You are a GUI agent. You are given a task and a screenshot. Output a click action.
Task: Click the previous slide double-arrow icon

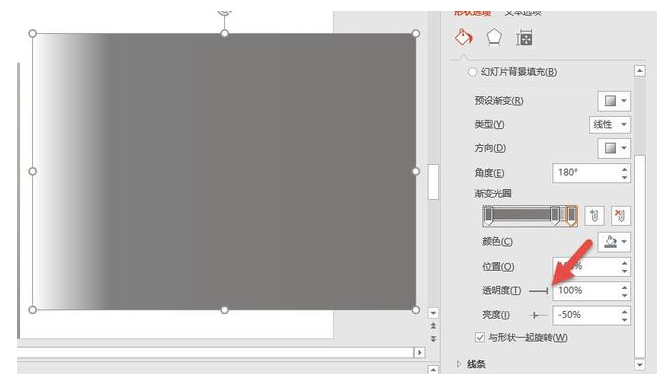pyautogui.click(x=433, y=326)
